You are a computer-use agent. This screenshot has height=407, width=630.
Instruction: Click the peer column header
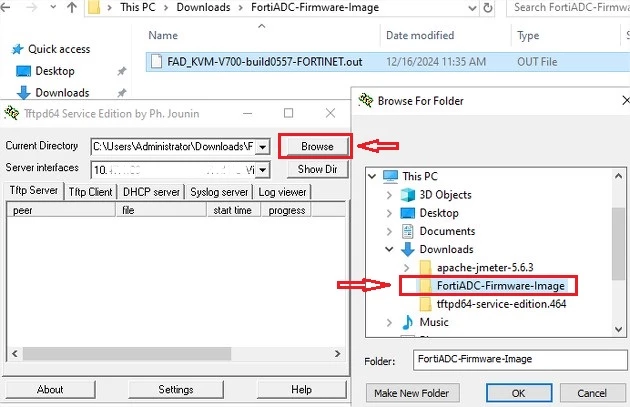pyautogui.click(x=61, y=210)
